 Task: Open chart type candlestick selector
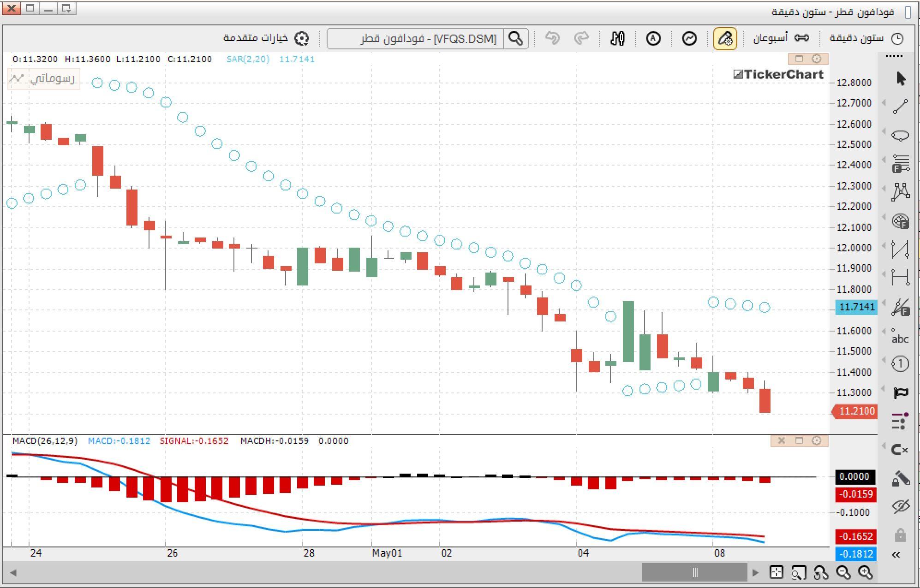tap(617, 38)
